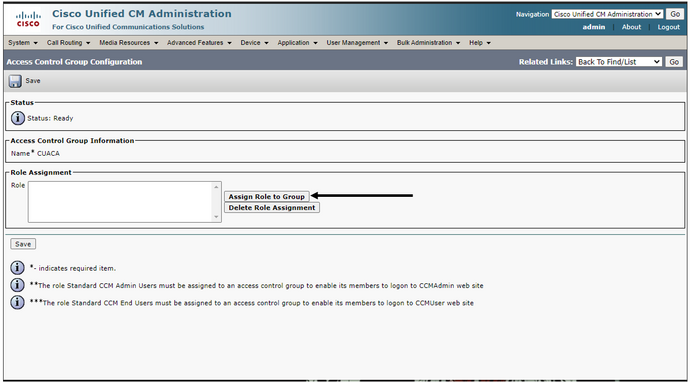Click info icon beside CCM Admin Users note
Screen dimensions: 690x382
pos(17,285)
